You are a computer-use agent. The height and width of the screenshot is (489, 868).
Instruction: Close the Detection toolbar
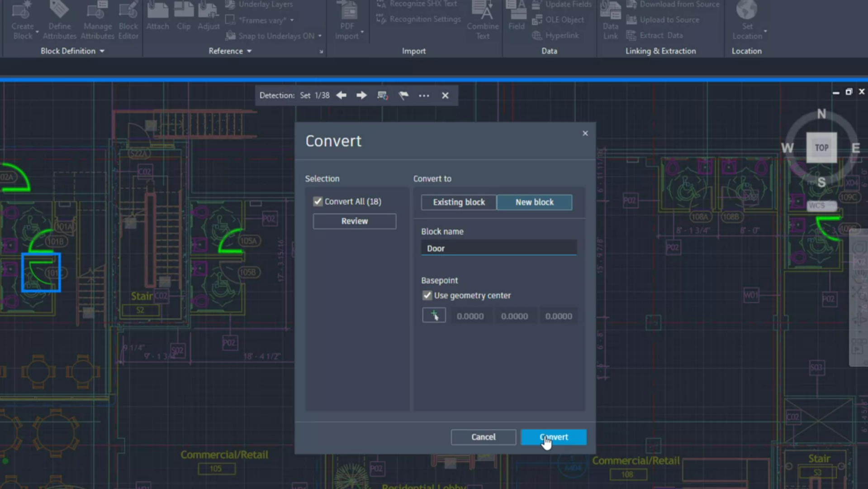[x=445, y=96]
